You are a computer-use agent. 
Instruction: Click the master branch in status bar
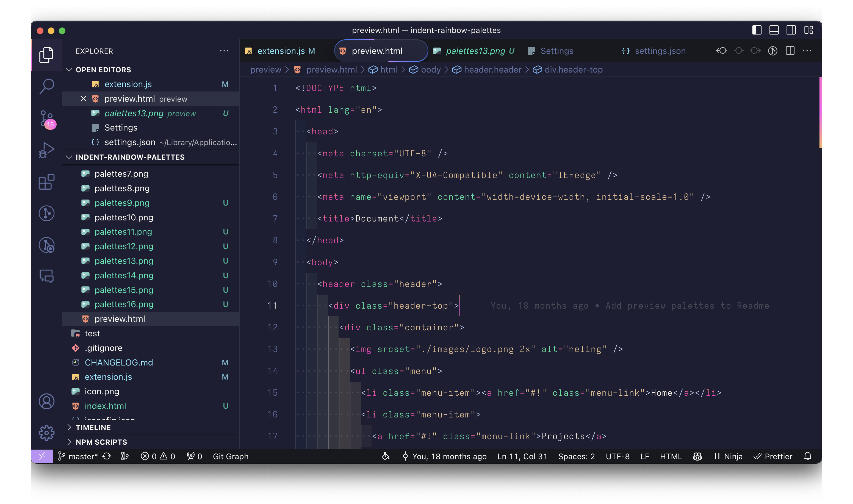(x=78, y=456)
